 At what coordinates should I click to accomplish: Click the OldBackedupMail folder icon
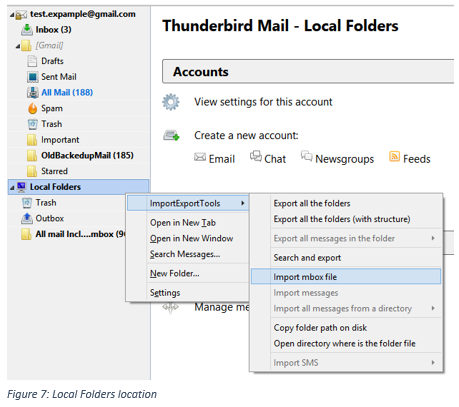[32, 156]
